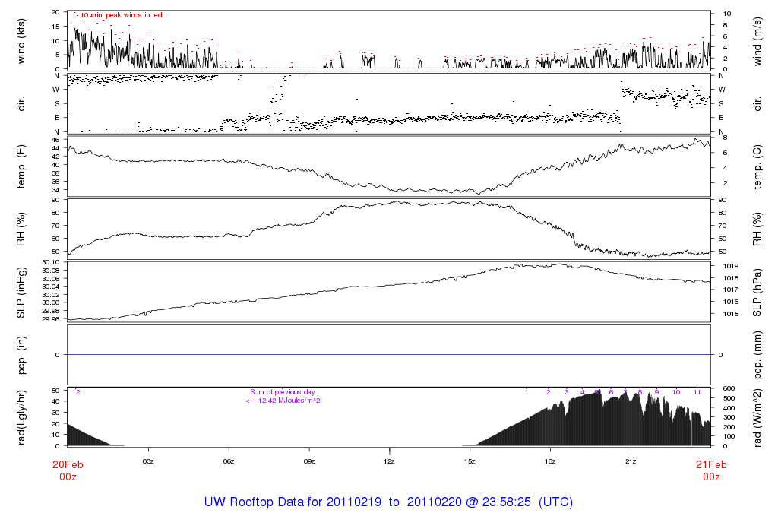The height and width of the screenshot is (532, 778).
Task: Select the red '21Feb 00z' end date label
Action: (710, 470)
